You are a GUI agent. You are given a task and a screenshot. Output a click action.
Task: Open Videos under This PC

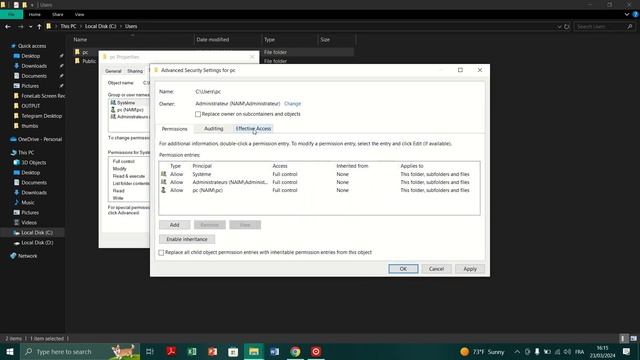click(29, 222)
